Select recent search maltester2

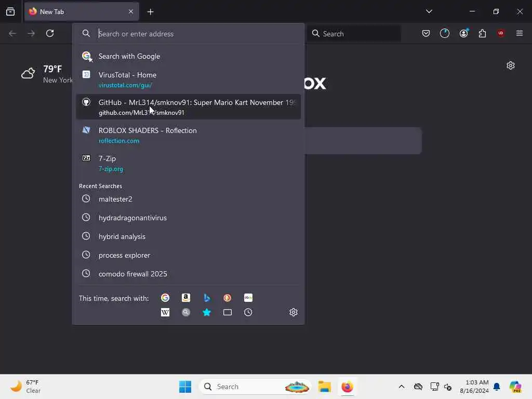click(x=188, y=199)
